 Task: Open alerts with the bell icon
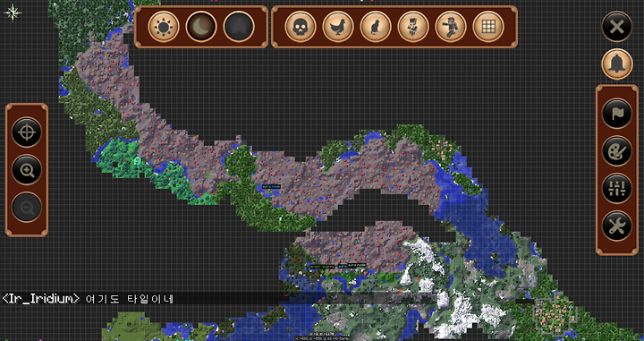pos(617,64)
